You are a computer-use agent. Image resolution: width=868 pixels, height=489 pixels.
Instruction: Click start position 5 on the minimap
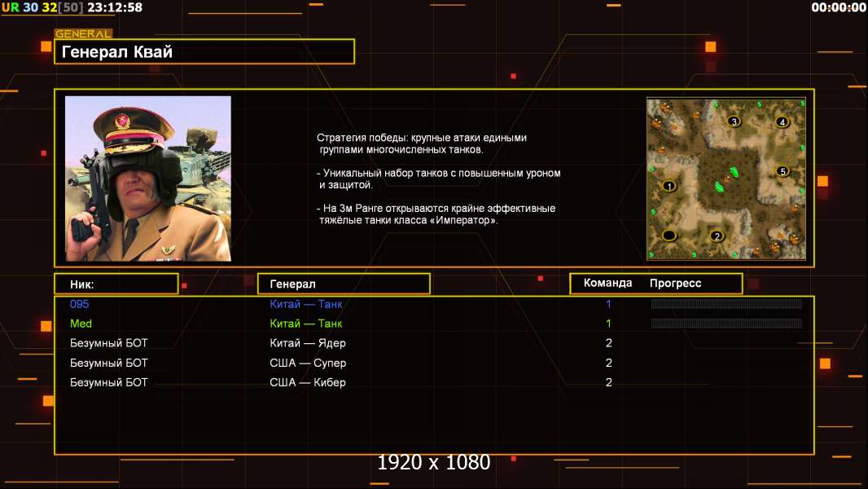pyautogui.click(x=783, y=171)
